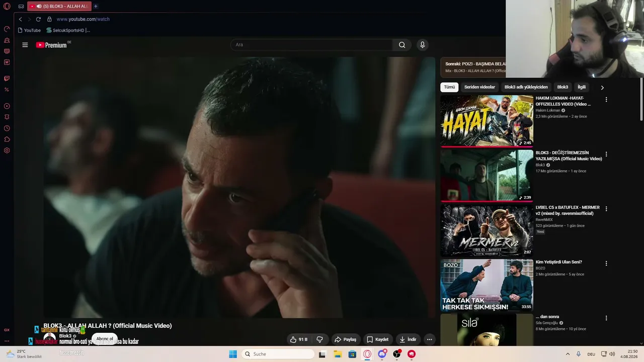Open the MERMER v2 video thumbnail
The width and height of the screenshot is (644, 362).
487,230
